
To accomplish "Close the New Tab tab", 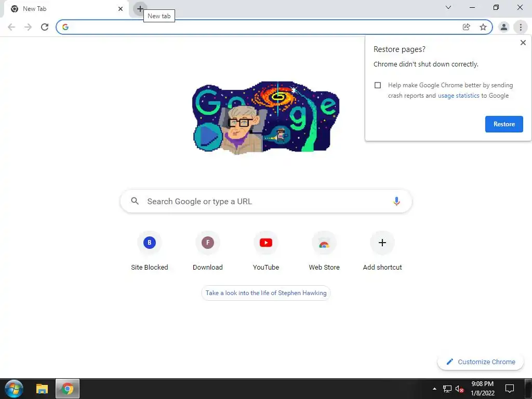I will coord(121,9).
